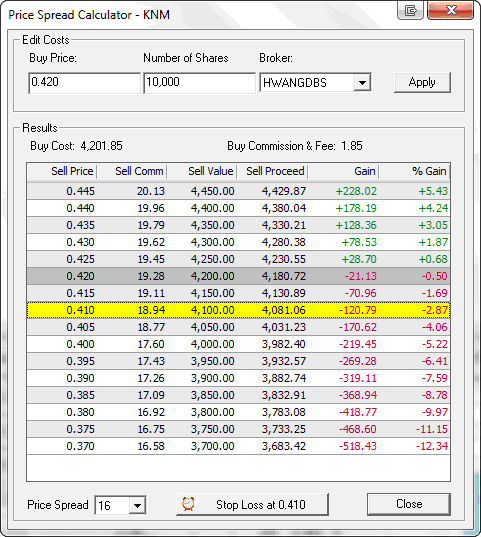The height and width of the screenshot is (537, 481).
Task: Sort by the Sell Price column header
Action: click(62, 171)
